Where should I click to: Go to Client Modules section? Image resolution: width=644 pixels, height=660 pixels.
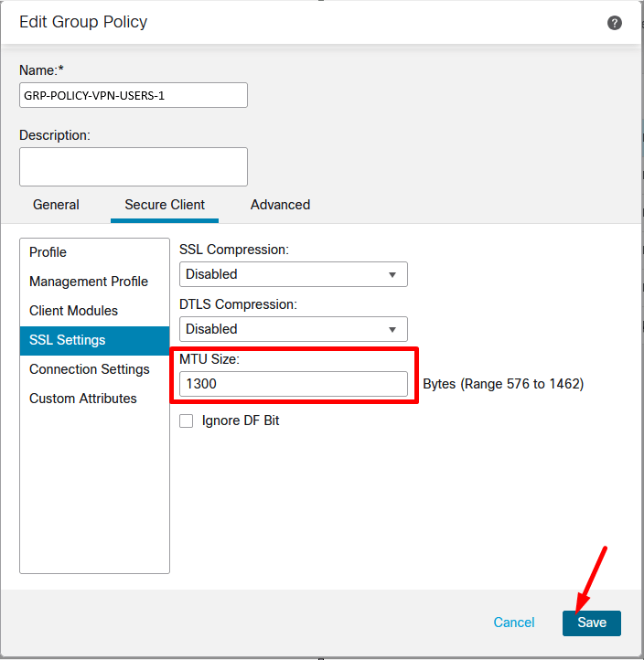point(73,311)
